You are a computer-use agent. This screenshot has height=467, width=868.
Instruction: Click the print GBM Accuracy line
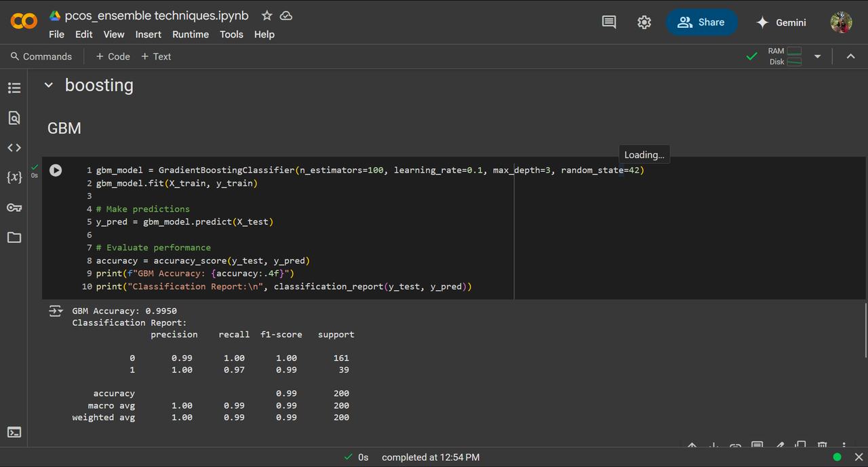195,273
